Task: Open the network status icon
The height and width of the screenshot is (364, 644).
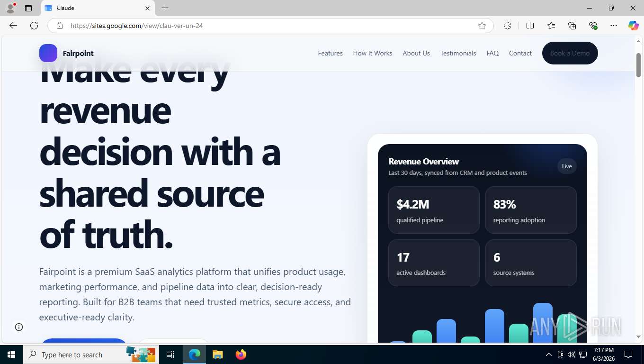Action: point(583,355)
